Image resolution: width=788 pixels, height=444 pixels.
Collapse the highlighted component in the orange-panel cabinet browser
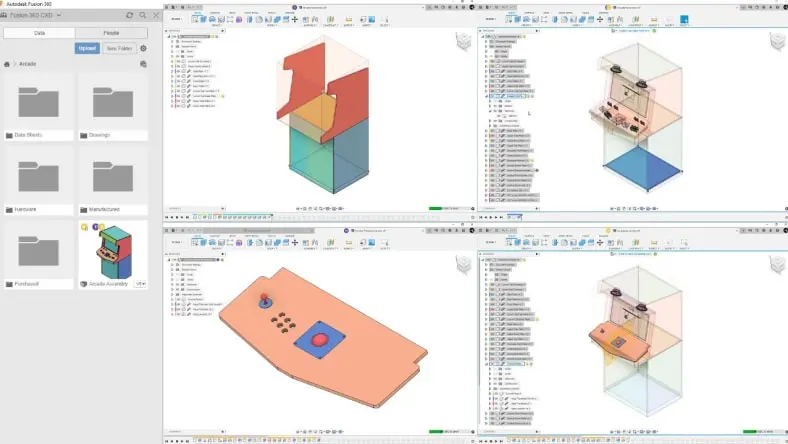[486, 364]
